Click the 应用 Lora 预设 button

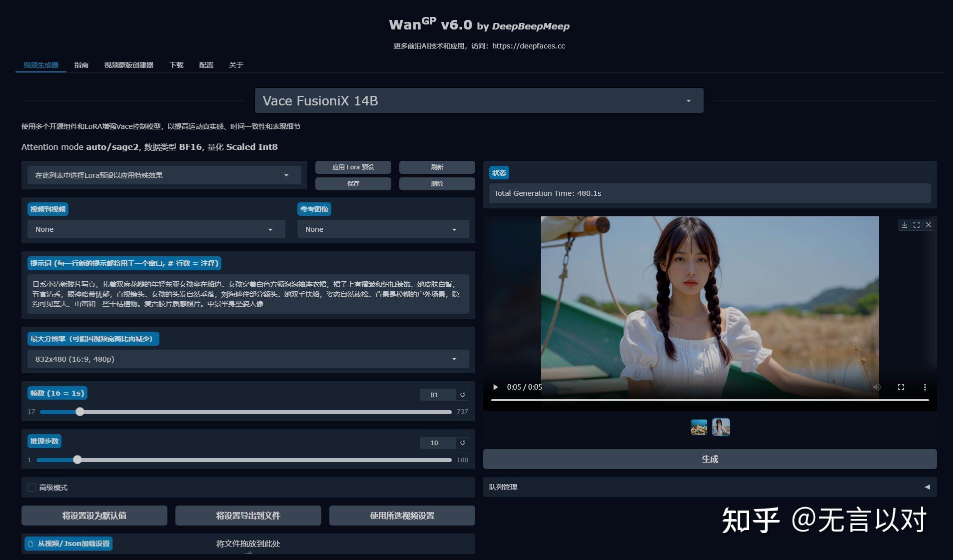353,167
